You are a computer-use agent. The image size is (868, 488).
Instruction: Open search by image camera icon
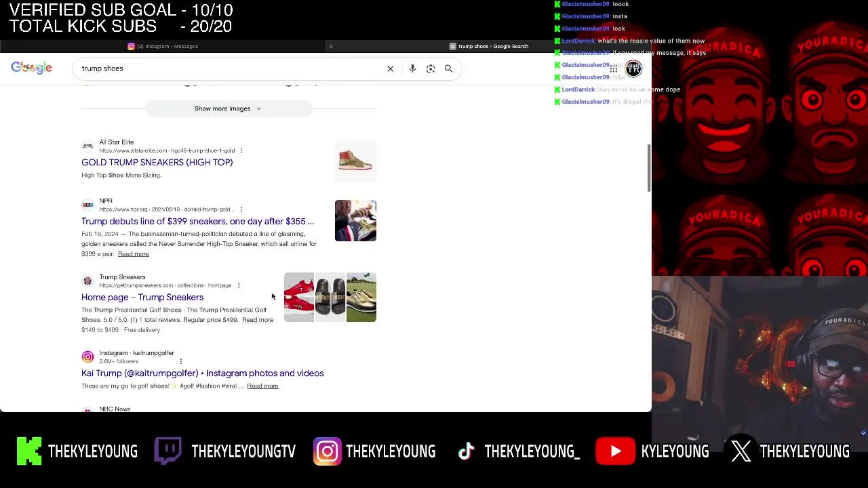(x=431, y=68)
